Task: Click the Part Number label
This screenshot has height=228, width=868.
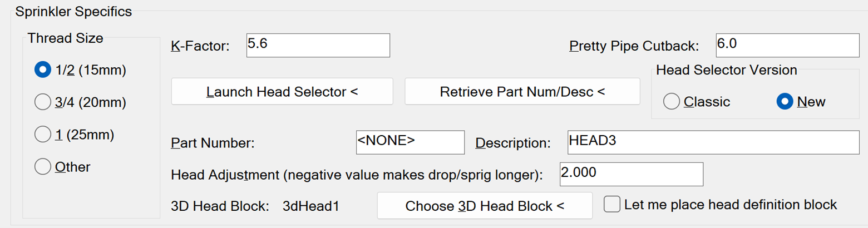Action: point(212,143)
